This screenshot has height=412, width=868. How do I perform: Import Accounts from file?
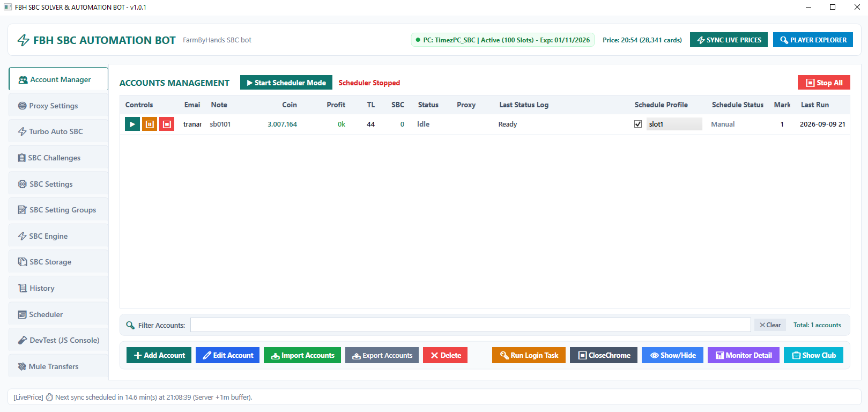click(302, 355)
